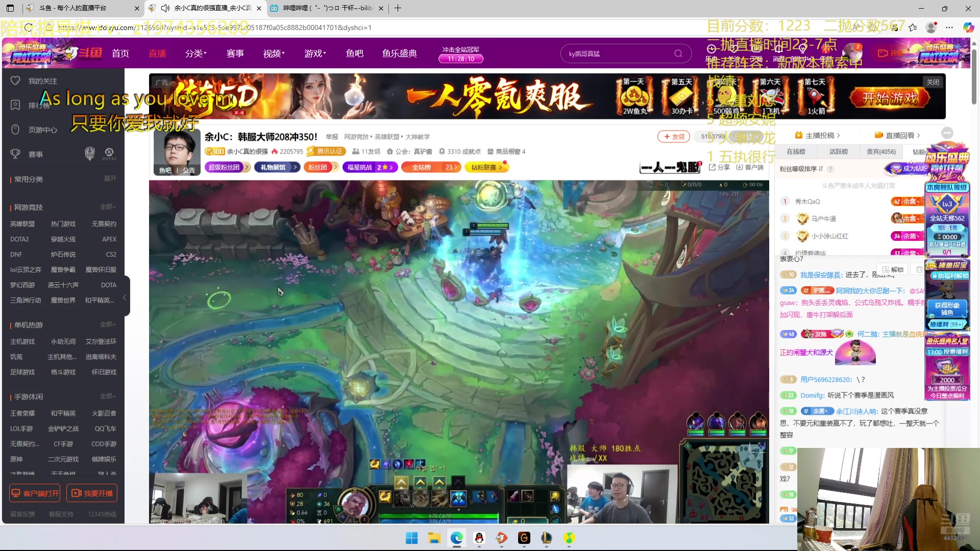980x551 pixels.
Task: Collapse the floating widget with minus button
Action: [947, 133]
